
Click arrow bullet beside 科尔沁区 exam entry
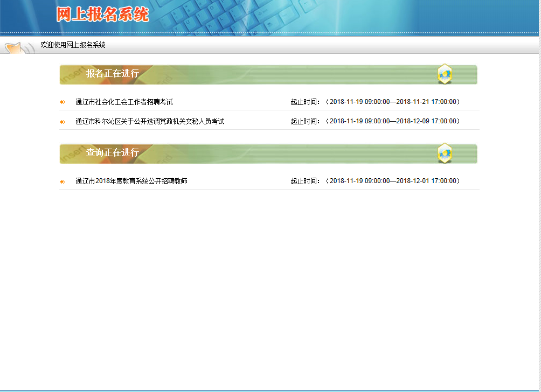[x=63, y=122]
